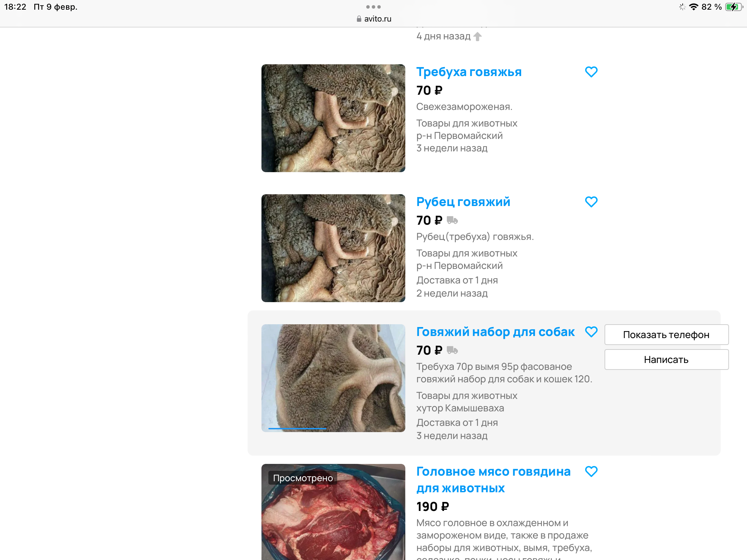Screen dimensions: 747x560
Task: Favorite Головное мясо говядина heart icon
Action: (x=591, y=472)
